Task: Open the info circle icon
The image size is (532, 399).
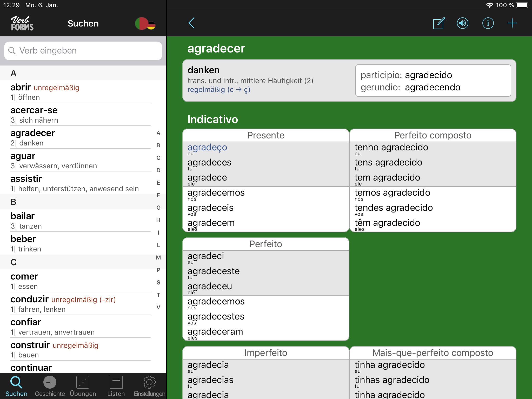Action: tap(488, 23)
